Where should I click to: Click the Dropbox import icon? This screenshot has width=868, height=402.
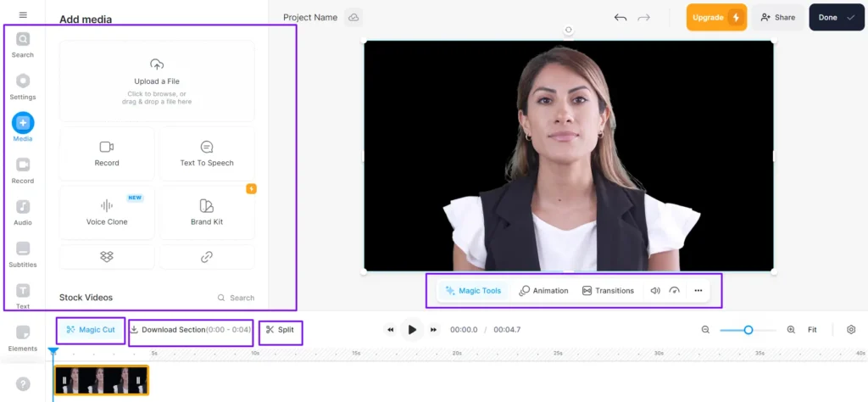(x=107, y=257)
